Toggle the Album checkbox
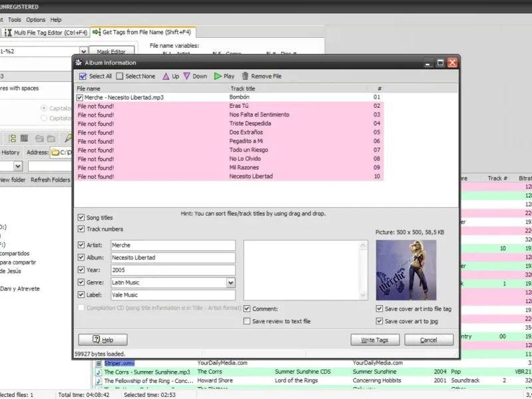The width and height of the screenshot is (532, 399). [x=81, y=257]
